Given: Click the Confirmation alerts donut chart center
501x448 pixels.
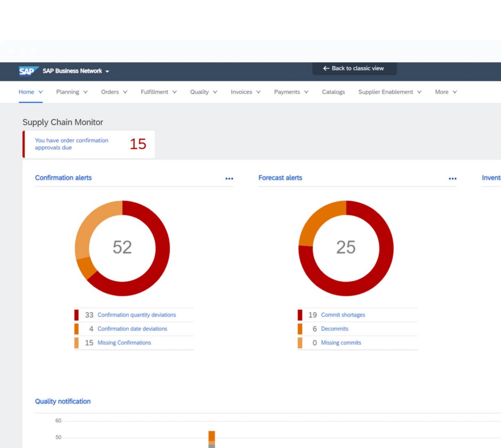Looking at the screenshot, I should tap(122, 248).
